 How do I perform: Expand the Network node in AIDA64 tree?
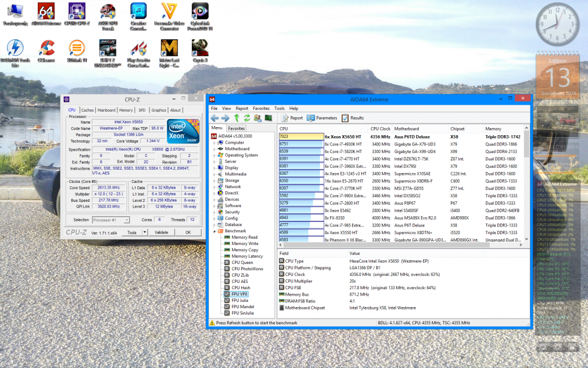[x=215, y=187]
